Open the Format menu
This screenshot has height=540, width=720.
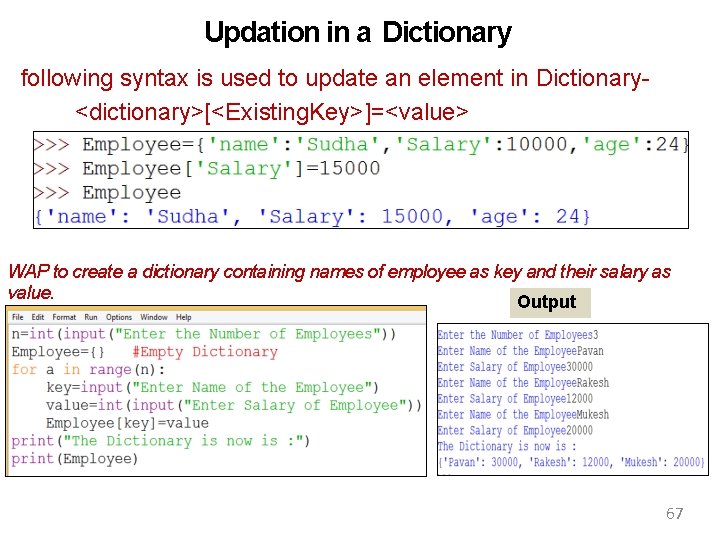point(64,317)
